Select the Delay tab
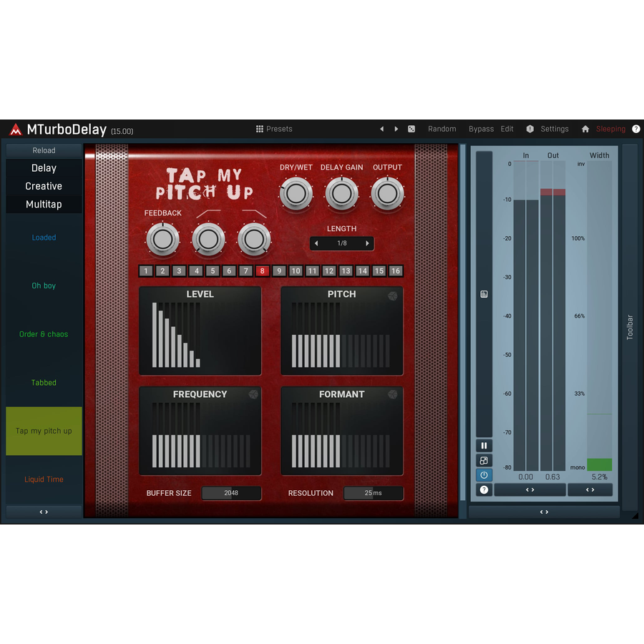Screen dimensions: 644x644 44,168
